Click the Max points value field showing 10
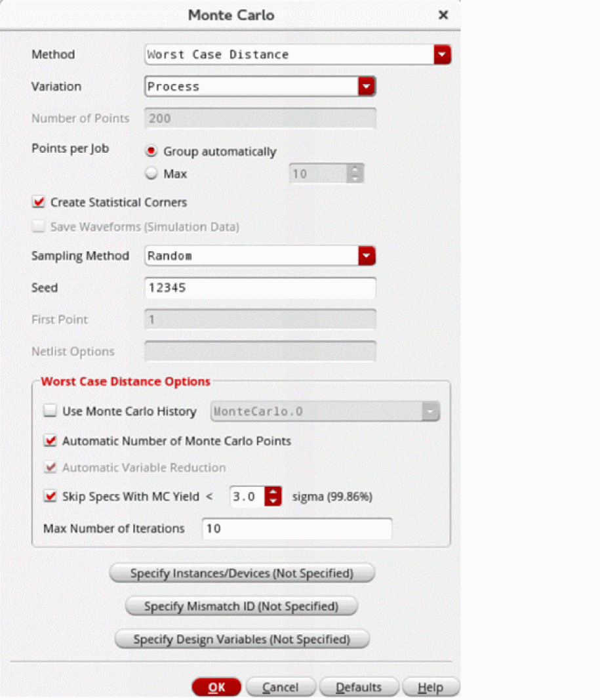 point(318,173)
